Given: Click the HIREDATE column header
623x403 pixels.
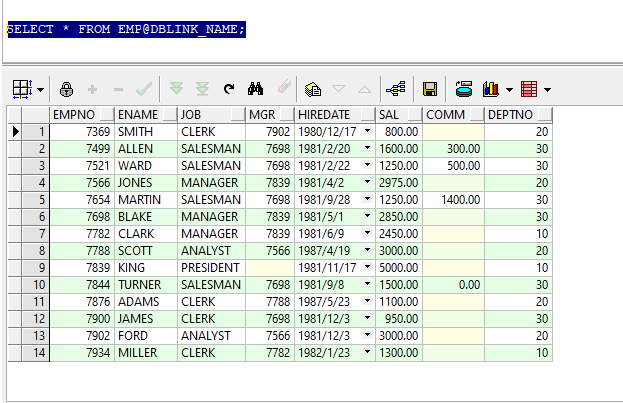Looking at the screenshot, I should coord(335,114).
